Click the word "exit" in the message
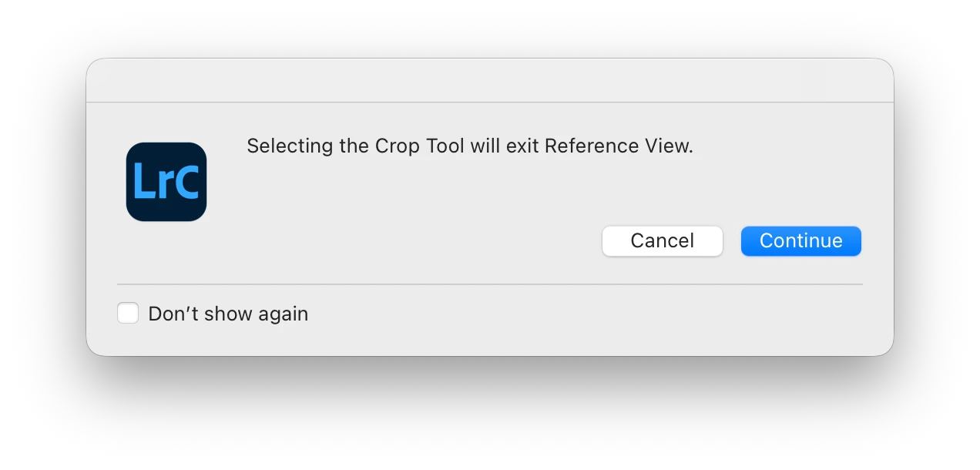The width and height of the screenshot is (980, 470). click(523, 146)
